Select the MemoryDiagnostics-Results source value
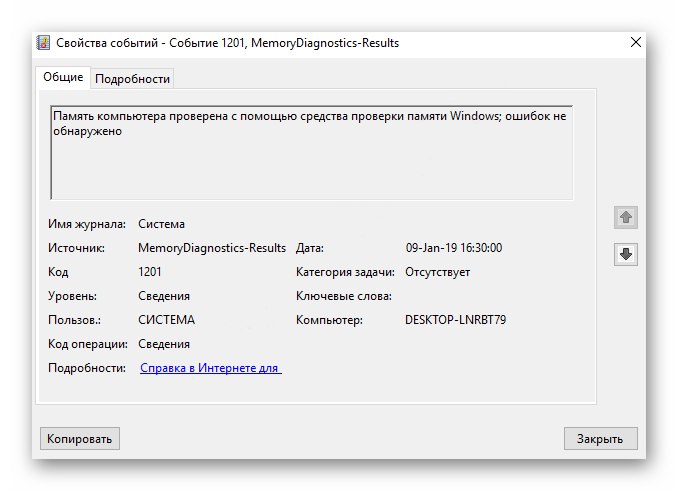Image resolution: width=678 pixels, height=491 pixels. [212, 248]
